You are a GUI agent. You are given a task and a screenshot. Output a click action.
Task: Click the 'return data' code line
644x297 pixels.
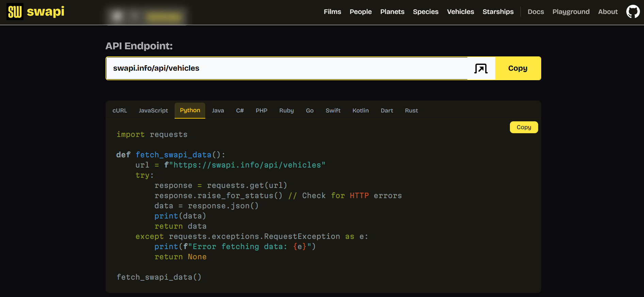(x=180, y=226)
